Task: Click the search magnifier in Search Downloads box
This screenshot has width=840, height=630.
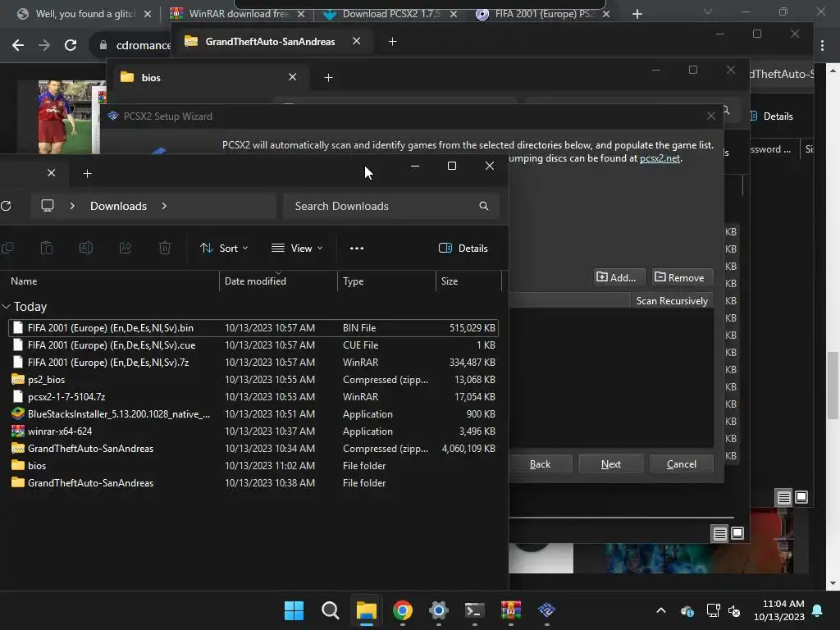Action: (484, 206)
